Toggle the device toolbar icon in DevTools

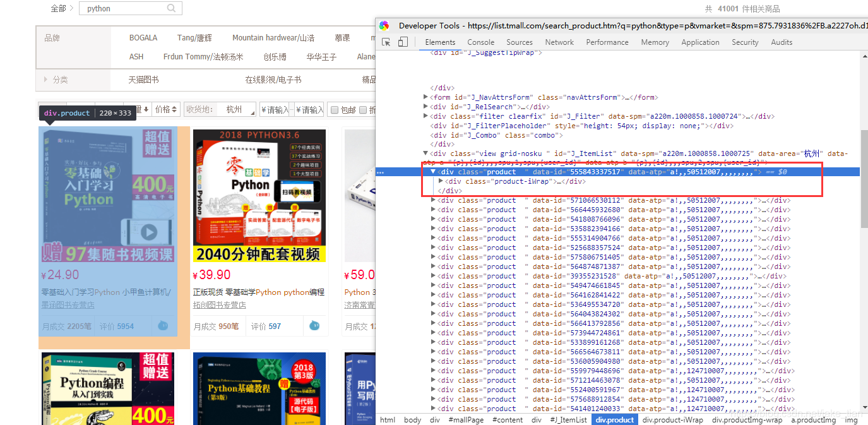coord(403,42)
